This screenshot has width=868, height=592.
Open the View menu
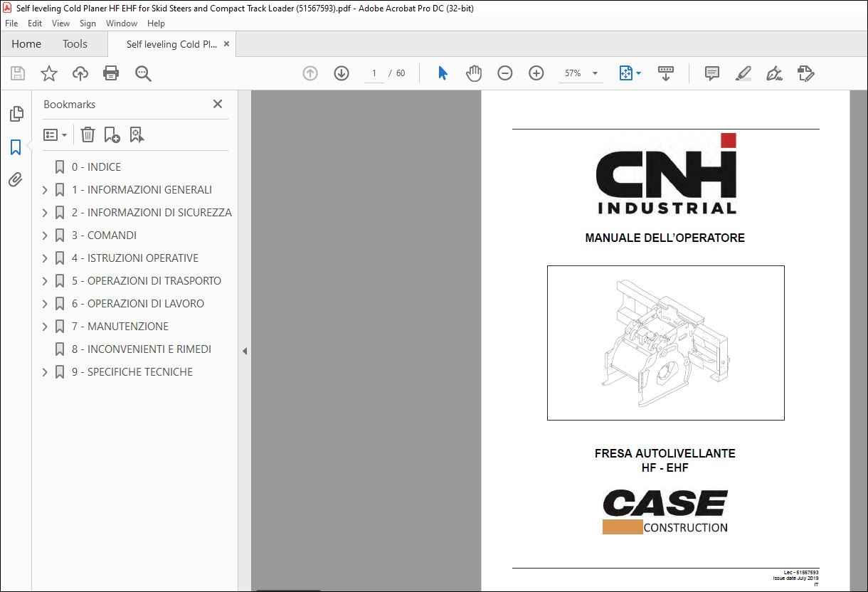click(60, 23)
